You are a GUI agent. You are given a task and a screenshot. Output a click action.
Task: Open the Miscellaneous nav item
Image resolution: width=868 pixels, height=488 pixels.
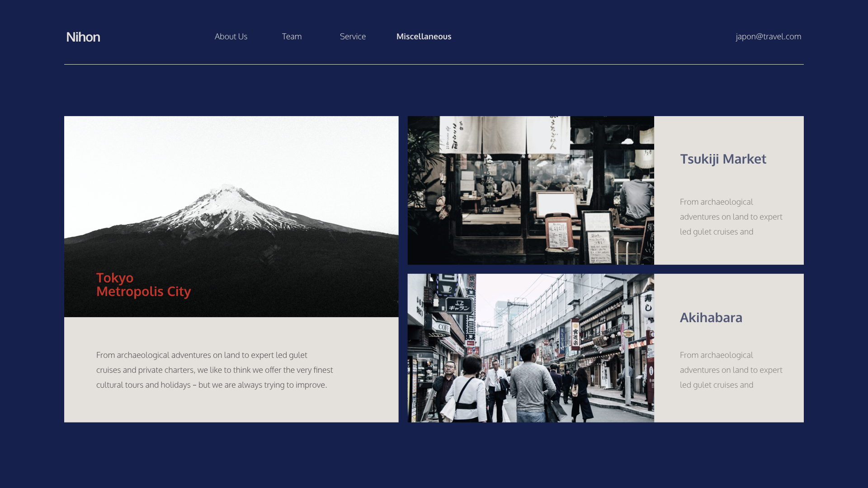click(424, 37)
